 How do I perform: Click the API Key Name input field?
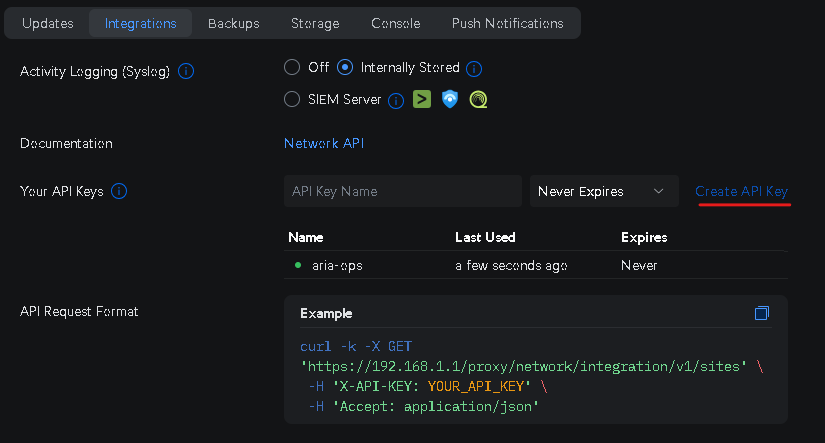coord(402,191)
